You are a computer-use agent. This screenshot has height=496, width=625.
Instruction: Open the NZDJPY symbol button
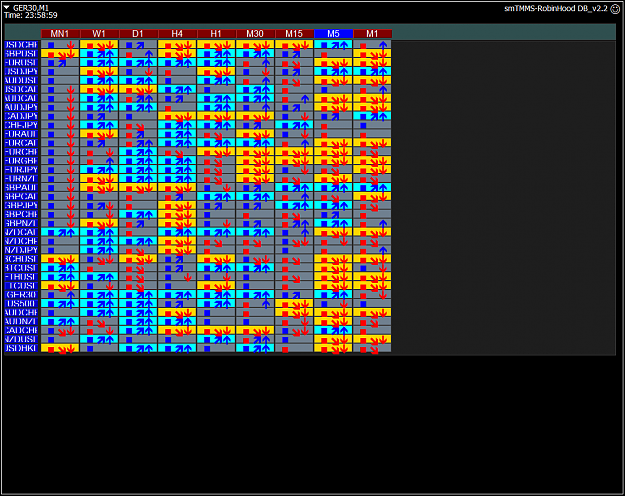pyautogui.click(x=22, y=250)
